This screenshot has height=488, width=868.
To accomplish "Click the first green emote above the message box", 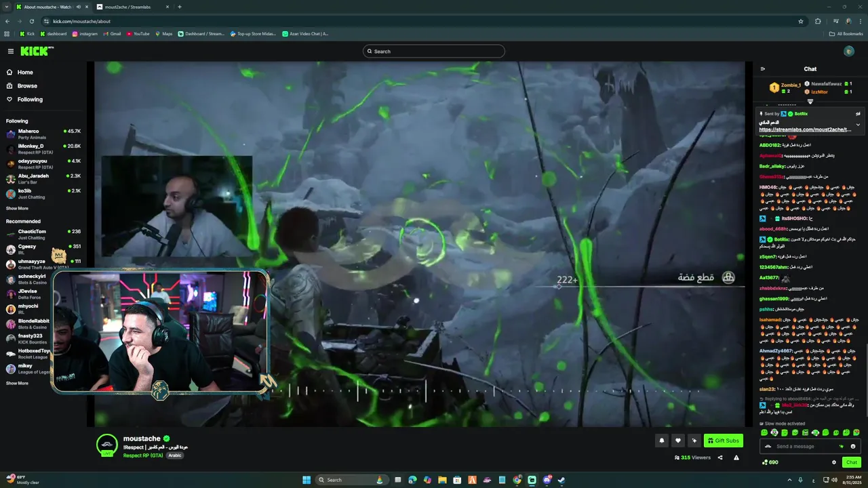I will tap(764, 432).
